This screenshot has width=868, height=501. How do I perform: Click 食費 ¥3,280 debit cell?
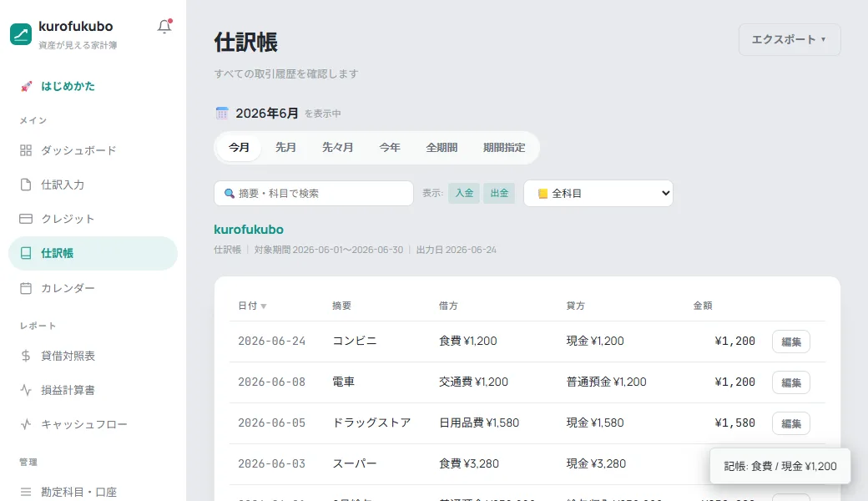(469, 464)
